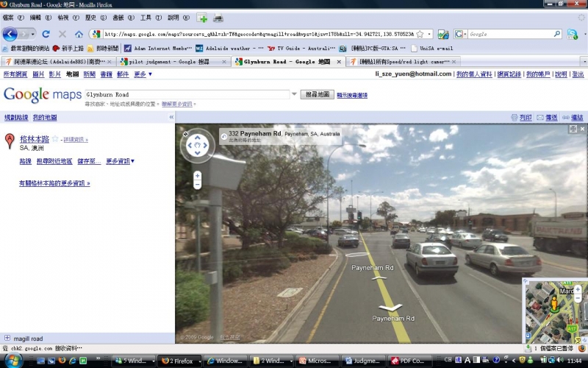This screenshot has height=368, width=588.
Task: Expand the magill road previous search item
Action: [7, 338]
